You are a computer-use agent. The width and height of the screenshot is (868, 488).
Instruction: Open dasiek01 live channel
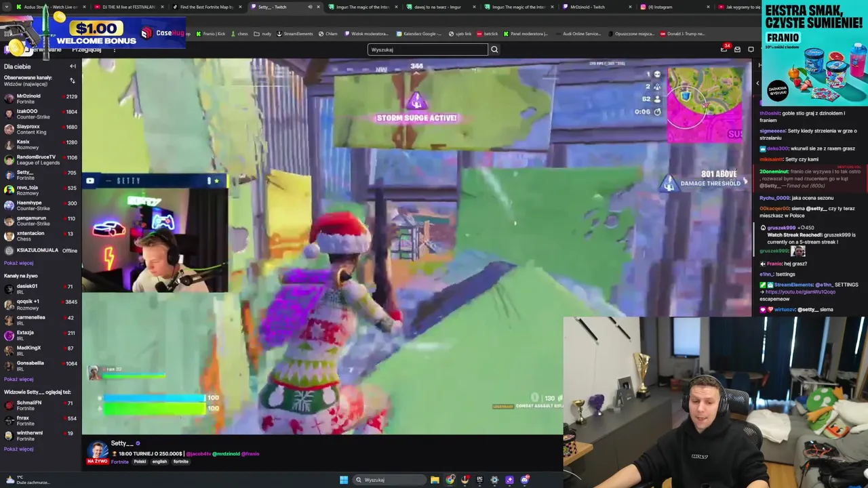tap(41, 289)
